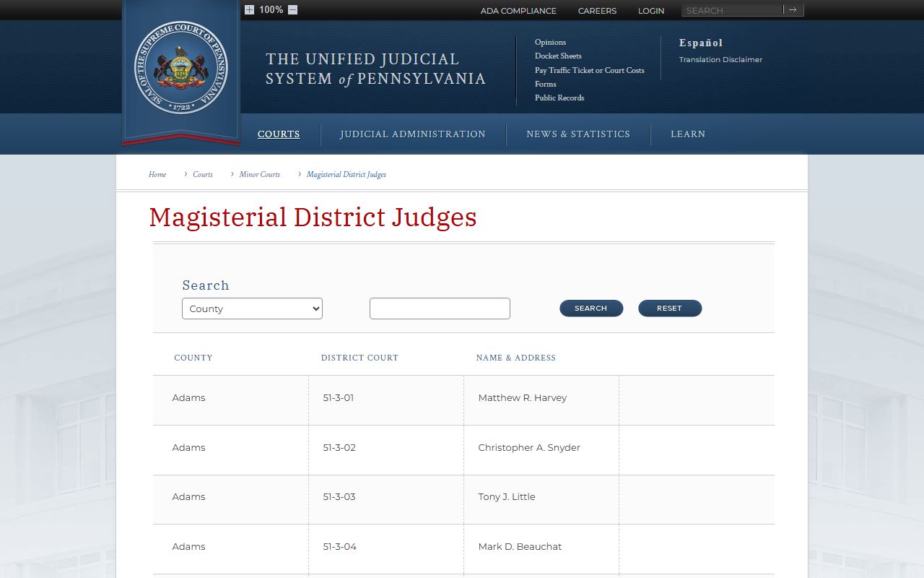
Task: Click the Search button
Action: [591, 309]
